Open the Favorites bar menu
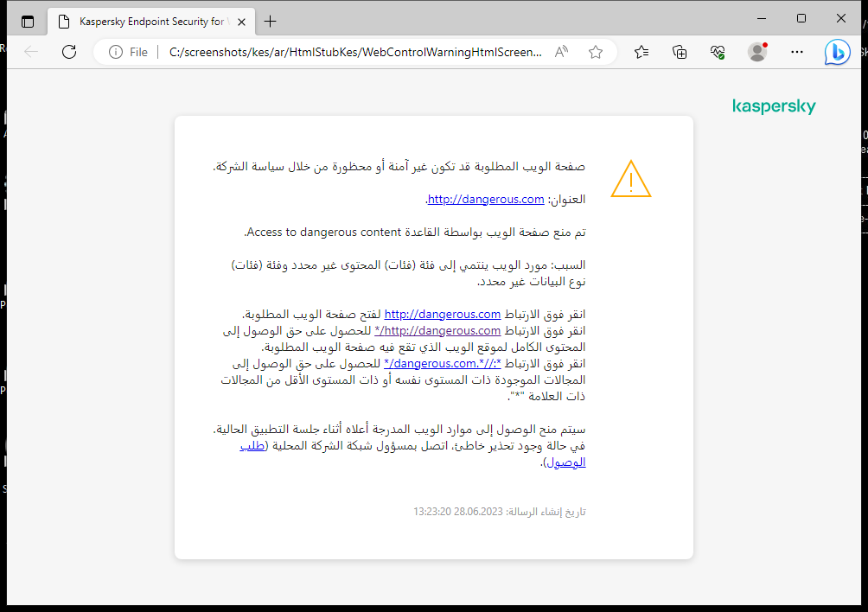This screenshot has width=868, height=612. click(641, 52)
